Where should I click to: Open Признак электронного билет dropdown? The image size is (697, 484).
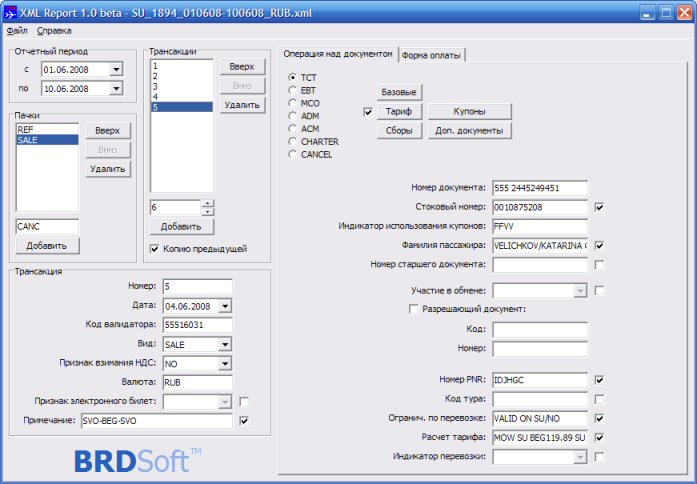(x=225, y=402)
